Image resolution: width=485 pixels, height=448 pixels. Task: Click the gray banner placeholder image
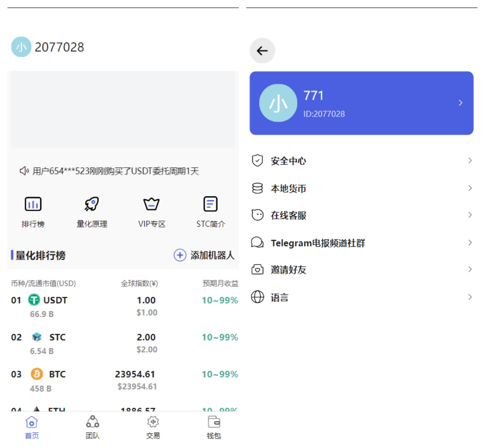[x=123, y=109]
